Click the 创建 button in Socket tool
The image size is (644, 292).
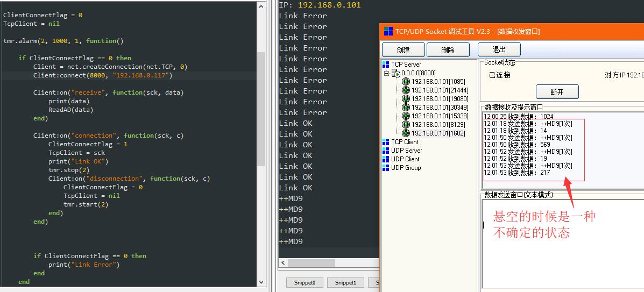pos(404,49)
